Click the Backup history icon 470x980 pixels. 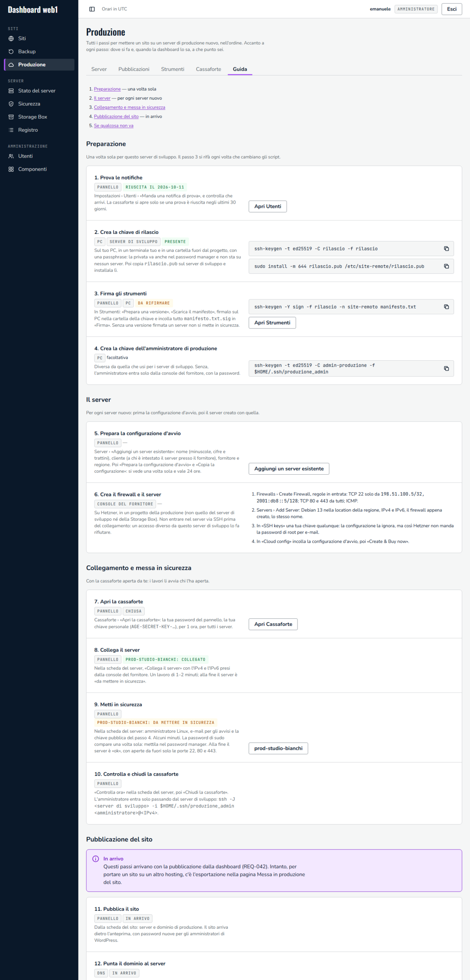(x=11, y=52)
